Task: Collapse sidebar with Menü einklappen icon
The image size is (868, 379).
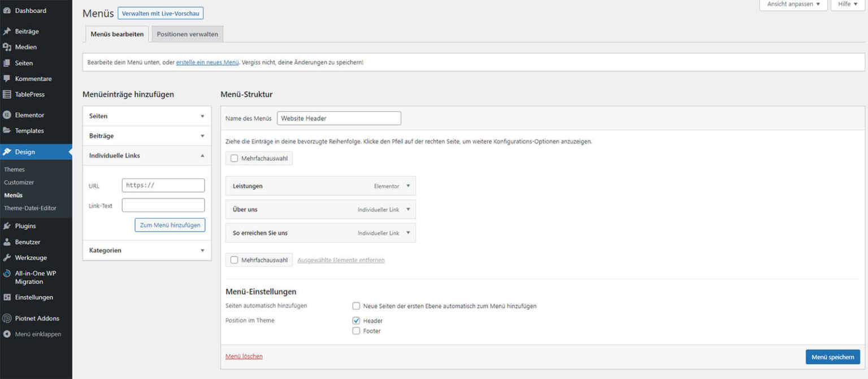Action: pyautogui.click(x=7, y=334)
